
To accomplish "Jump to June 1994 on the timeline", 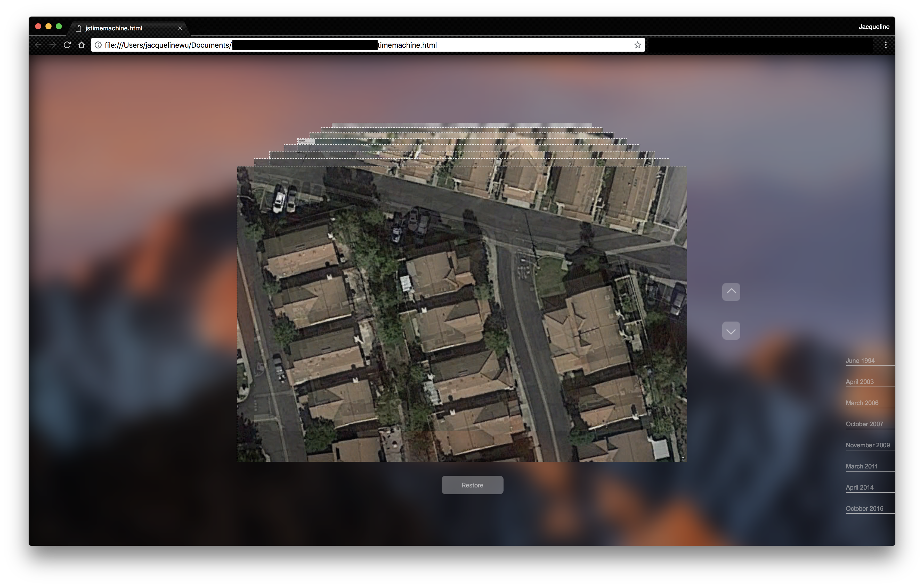I will click(x=860, y=361).
